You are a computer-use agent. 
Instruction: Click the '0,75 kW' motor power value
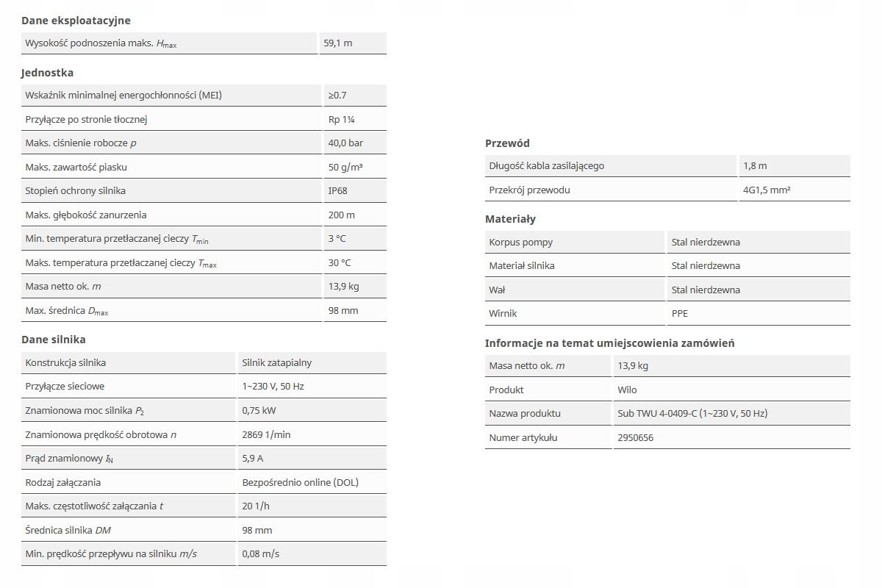[259, 411]
